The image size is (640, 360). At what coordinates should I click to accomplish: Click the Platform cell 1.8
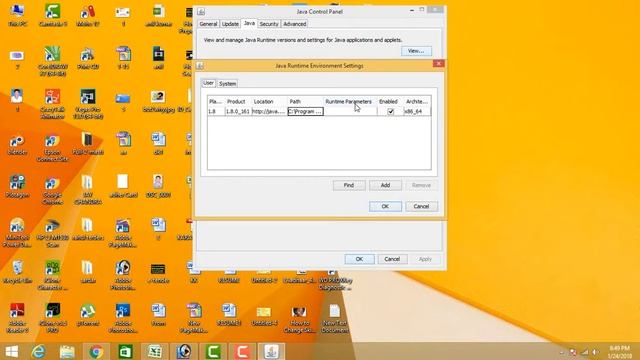[x=216, y=111]
